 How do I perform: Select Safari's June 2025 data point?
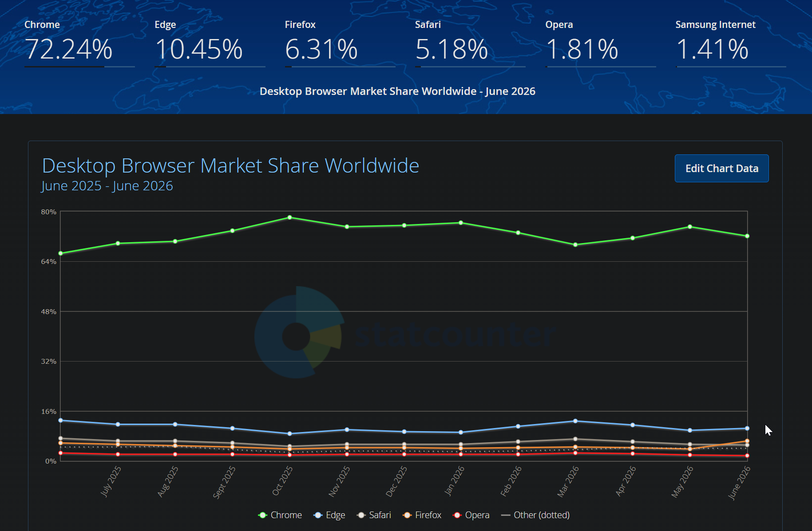pos(61,438)
